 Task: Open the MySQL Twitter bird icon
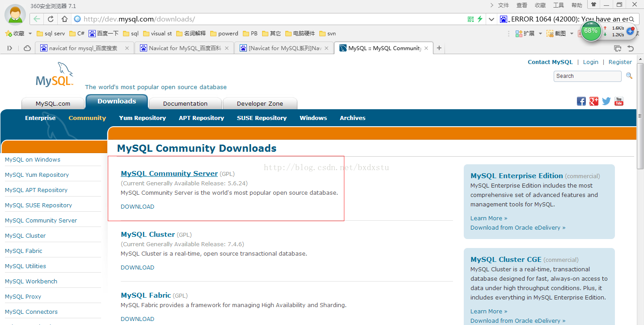[606, 101]
